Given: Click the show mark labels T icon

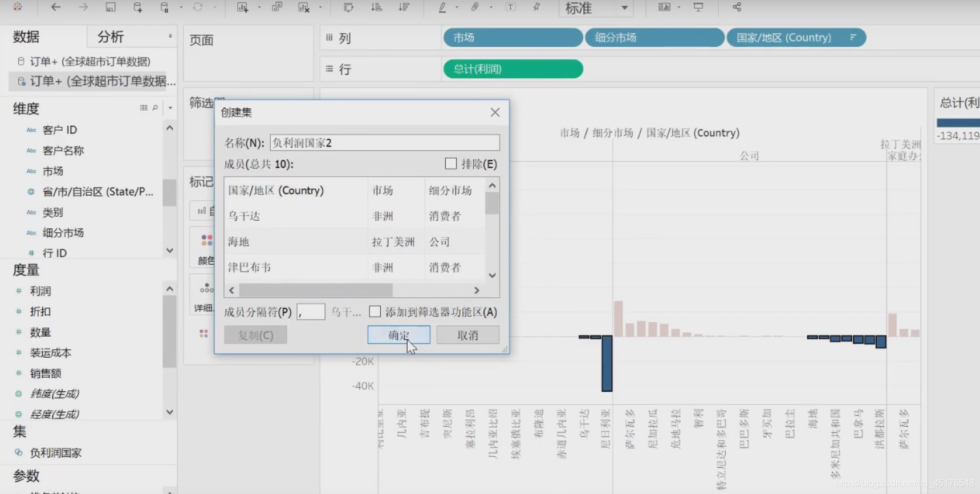Looking at the screenshot, I should 510,7.
